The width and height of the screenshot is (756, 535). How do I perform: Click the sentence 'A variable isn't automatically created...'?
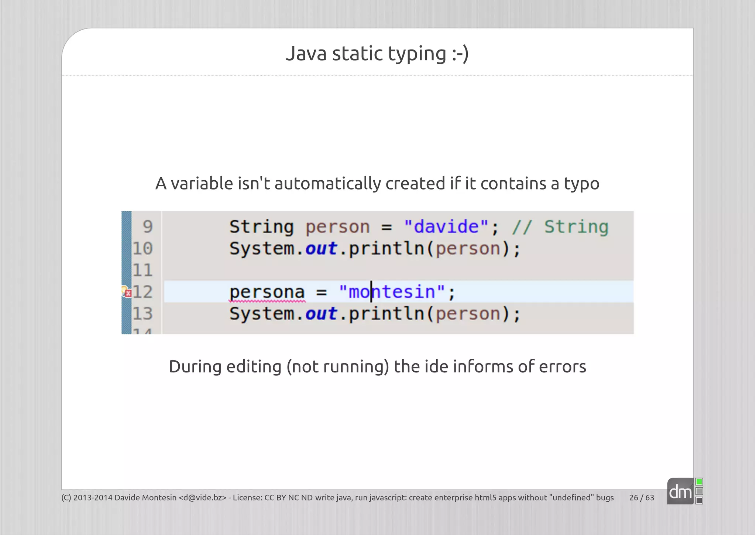pyautogui.click(x=377, y=184)
